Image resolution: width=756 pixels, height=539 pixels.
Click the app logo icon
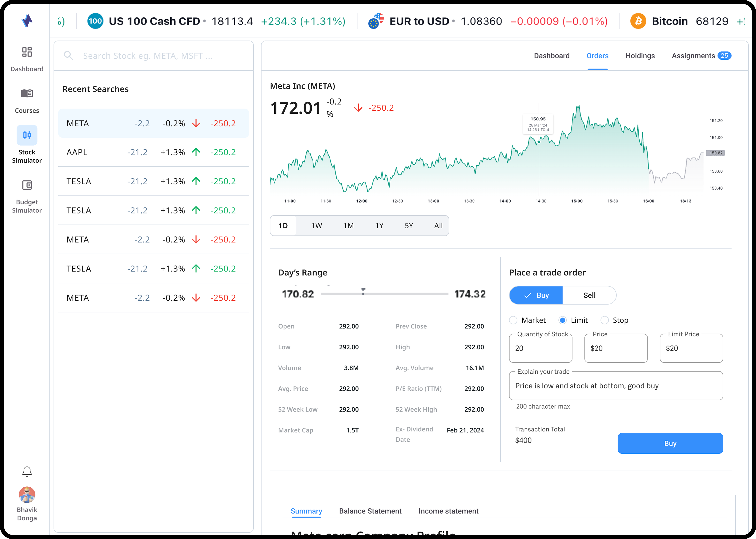27,21
